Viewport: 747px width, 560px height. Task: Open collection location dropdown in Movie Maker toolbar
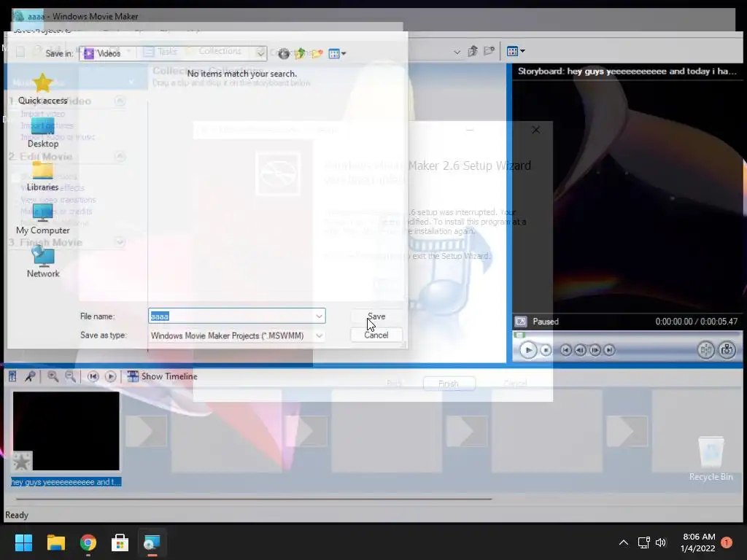pos(457,52)
